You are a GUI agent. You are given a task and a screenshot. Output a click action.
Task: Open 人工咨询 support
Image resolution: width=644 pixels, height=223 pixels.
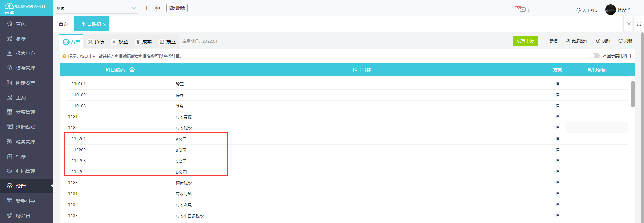coord(587,10)
